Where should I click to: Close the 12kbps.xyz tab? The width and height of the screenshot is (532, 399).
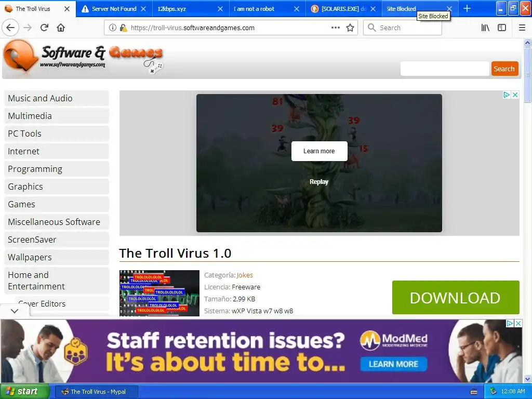[x=220, y=9]
